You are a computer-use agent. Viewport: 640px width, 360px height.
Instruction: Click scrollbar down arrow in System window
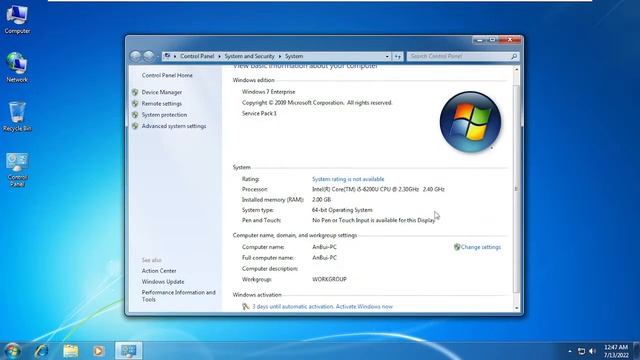(516, 308)
